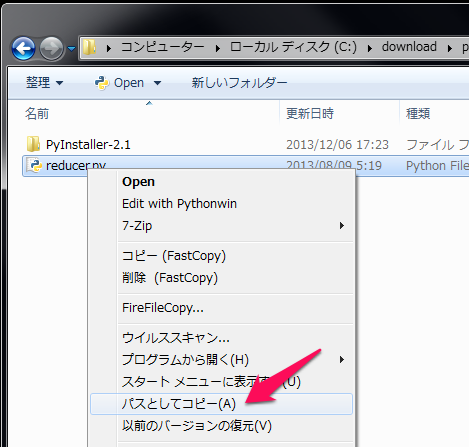Select the PyInstaller-2.1 folder icon
The image size is (469, 447).
[x=33, y=144]
